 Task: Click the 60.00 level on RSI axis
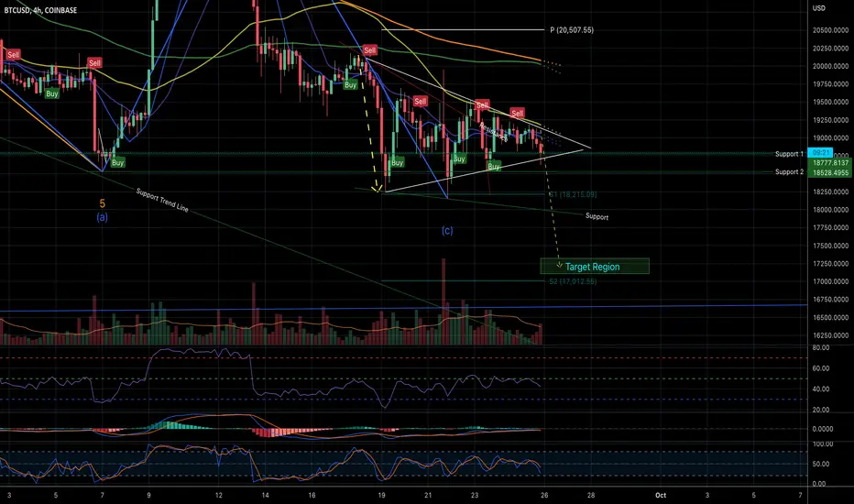821,368
